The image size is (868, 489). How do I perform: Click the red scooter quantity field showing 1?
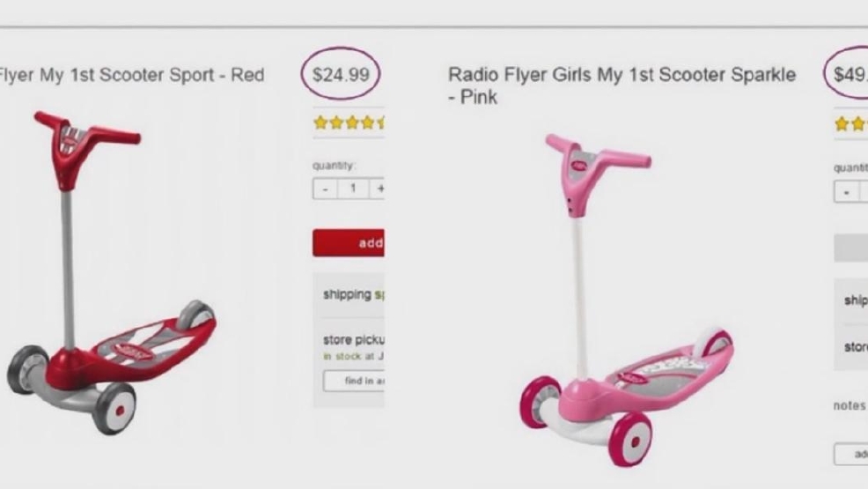pos(353,189)
